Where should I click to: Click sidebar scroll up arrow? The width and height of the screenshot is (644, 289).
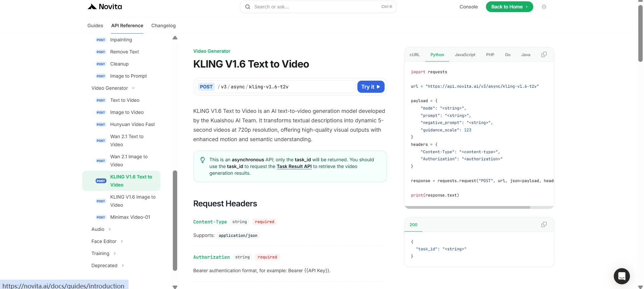click(175, 38)
